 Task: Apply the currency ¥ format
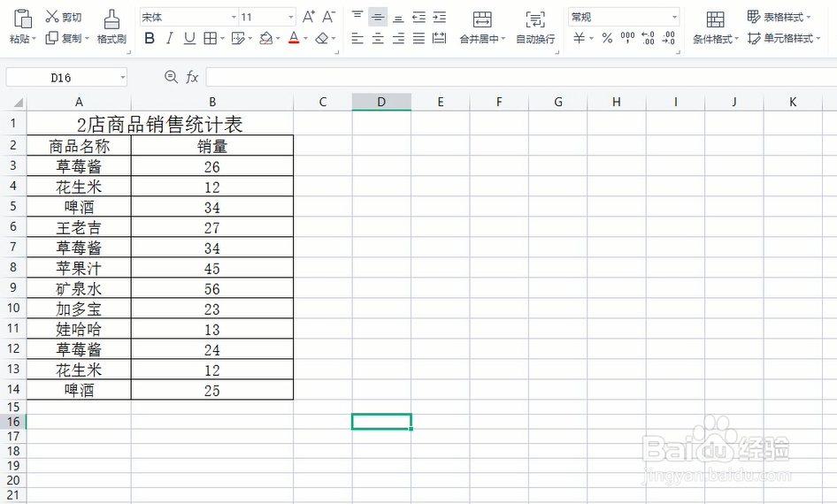pyautogui.click(x=579, y=38)
